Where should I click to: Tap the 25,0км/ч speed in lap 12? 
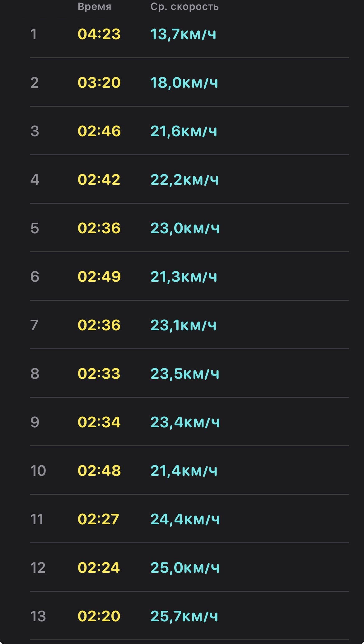[x=185, y=568]
